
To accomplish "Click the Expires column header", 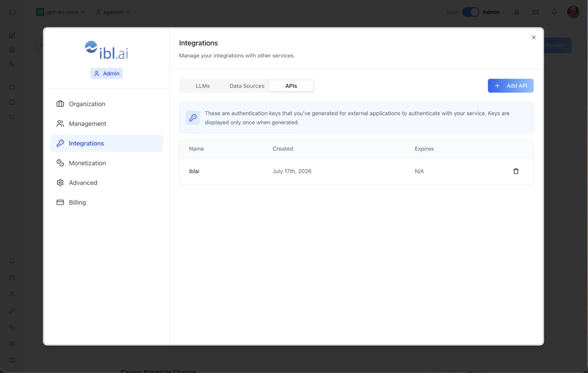I will click(x=424, y=149).
